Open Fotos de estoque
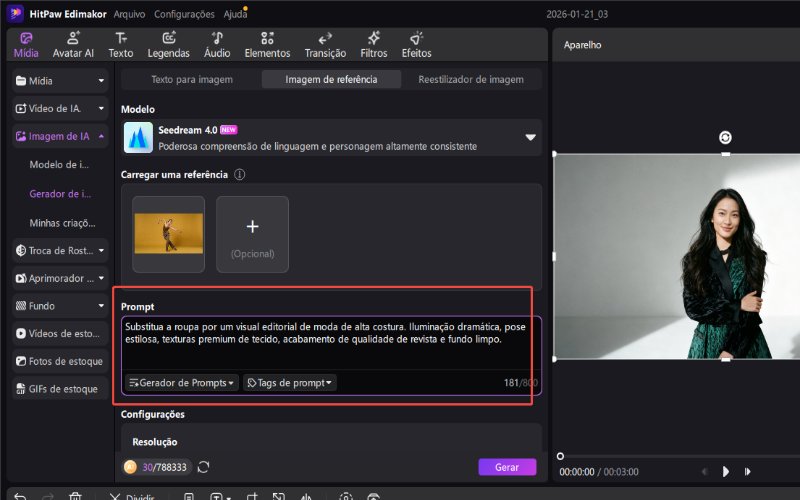 click(x=60, y=361)
